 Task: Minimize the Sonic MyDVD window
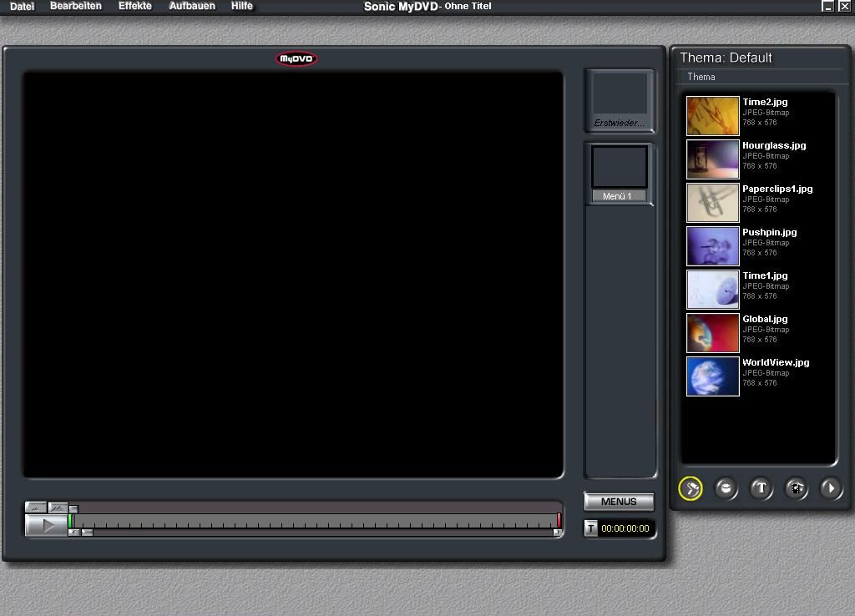(x=827, y=6)
